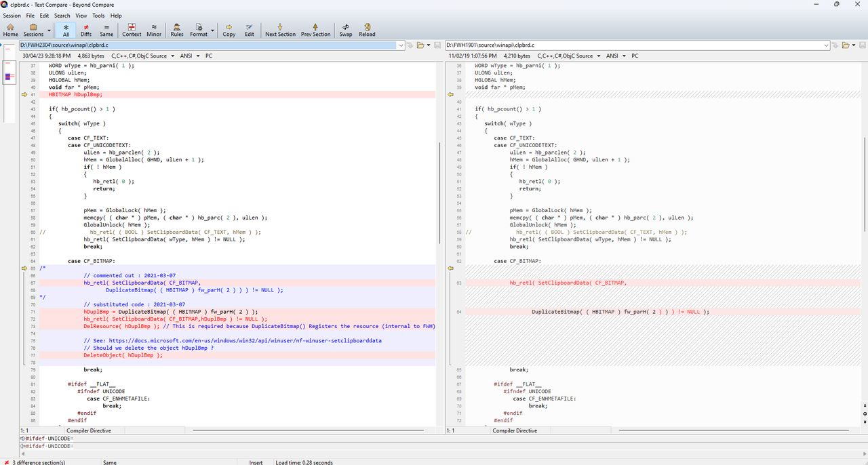Open right file path history dropdown
The width and height of the screenshot is (868, 465).
pyautogui.click(x=825, y=45)
